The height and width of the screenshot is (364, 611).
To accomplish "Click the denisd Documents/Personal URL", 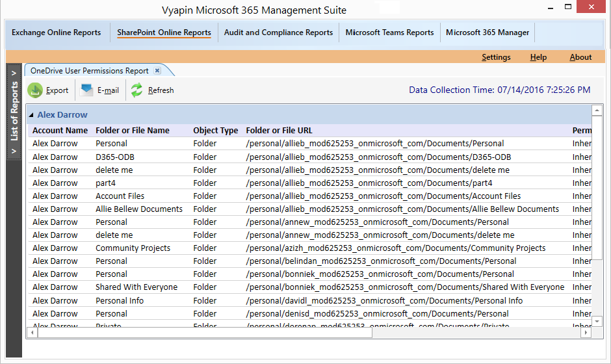I will tap(377, 314).
